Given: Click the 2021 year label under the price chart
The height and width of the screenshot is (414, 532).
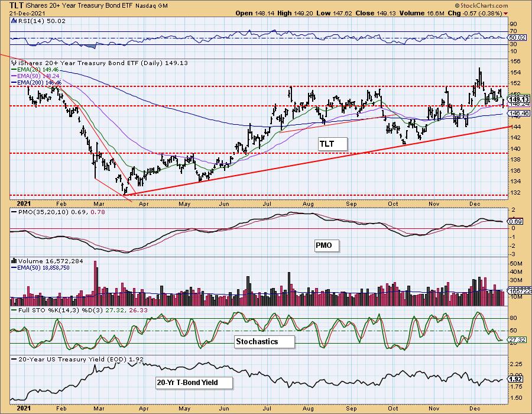Looking at the screenshot, I should point(24,204).
